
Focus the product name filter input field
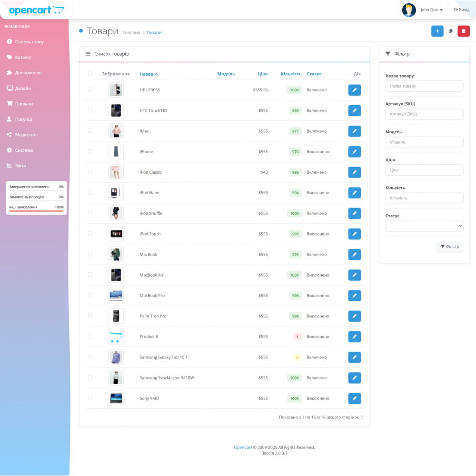click(x=424, y=86)
